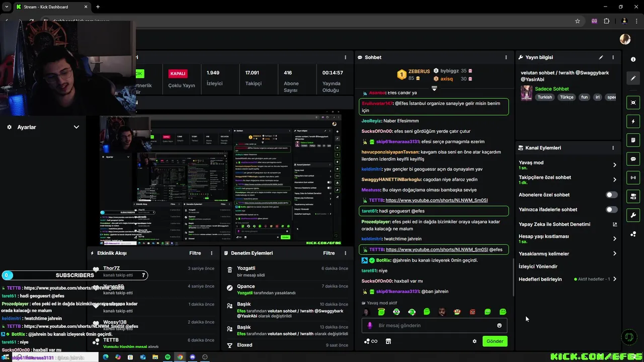Select the chat bubble icon in right sidebar
This screenshot has width=644, height=362.
[x=633, y=159]
